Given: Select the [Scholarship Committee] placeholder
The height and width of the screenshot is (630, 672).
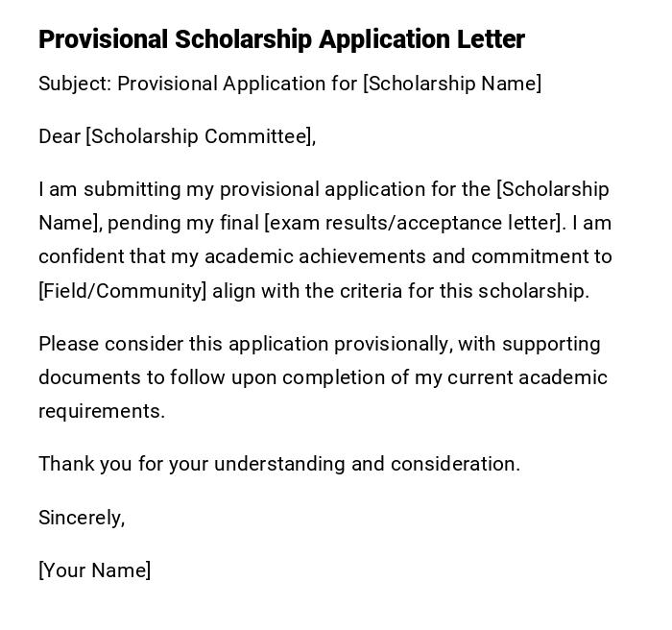Looking at the screenshot, I should point(199,136).
